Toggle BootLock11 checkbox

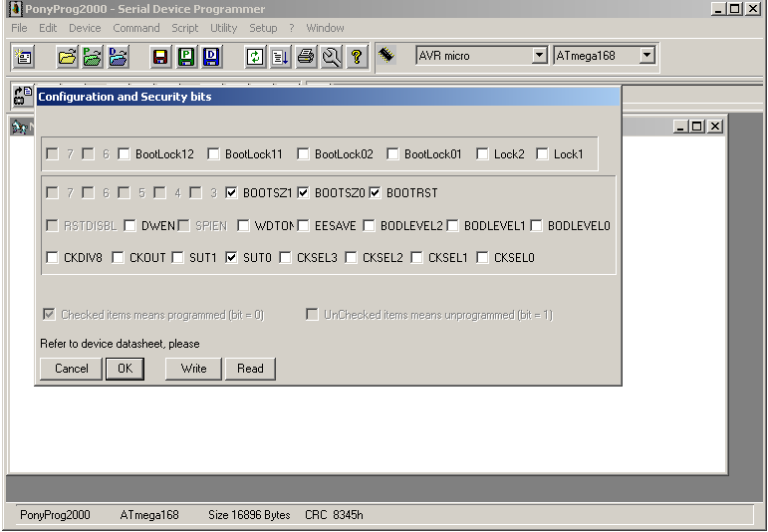point(213,154)
